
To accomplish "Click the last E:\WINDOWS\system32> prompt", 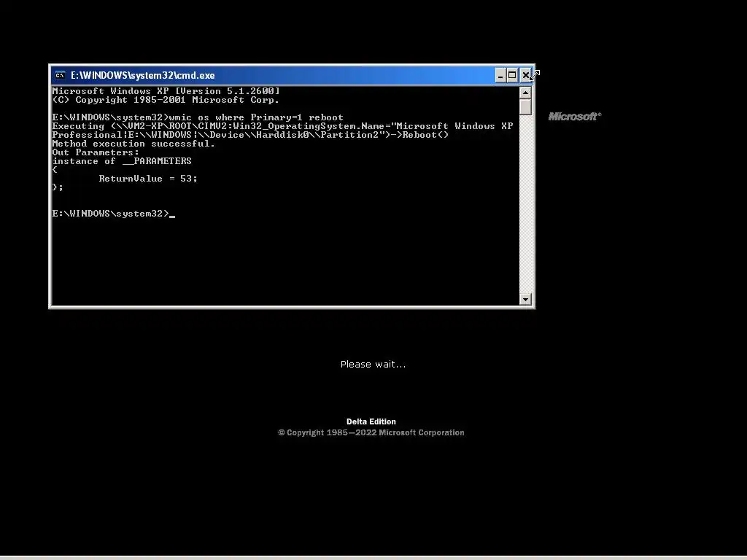I will point(111,214).
